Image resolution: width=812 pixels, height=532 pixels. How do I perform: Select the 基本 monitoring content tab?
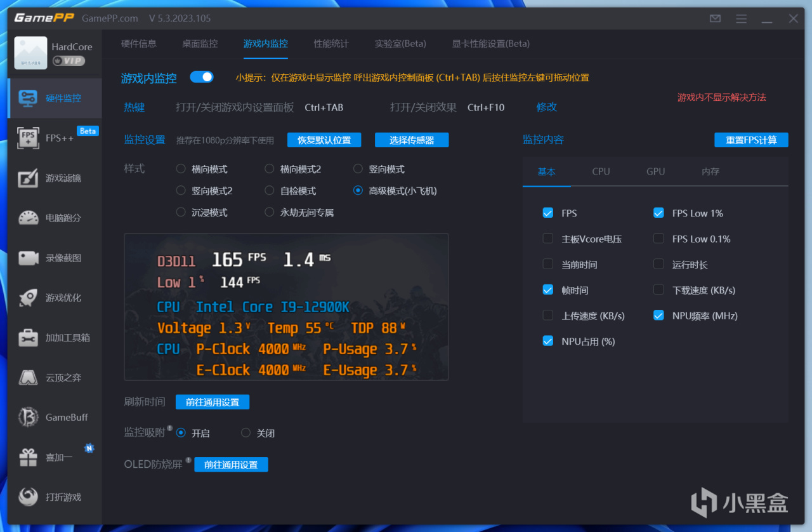547,171
